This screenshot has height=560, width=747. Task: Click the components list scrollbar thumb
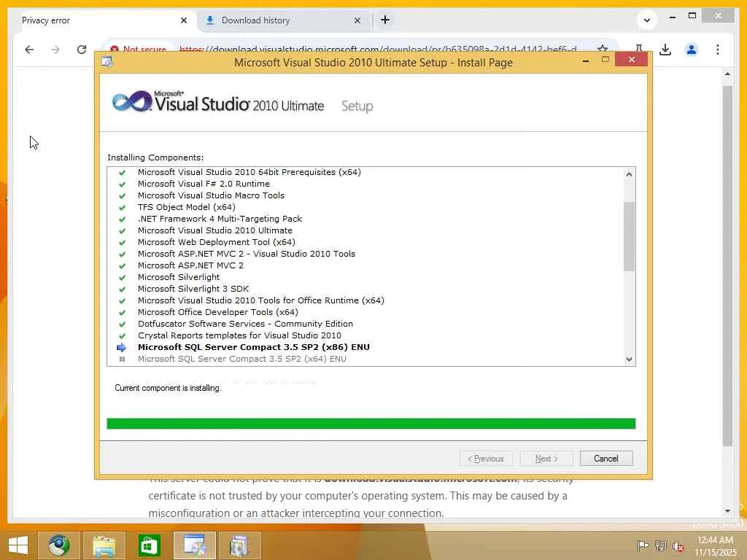point(629,236)
